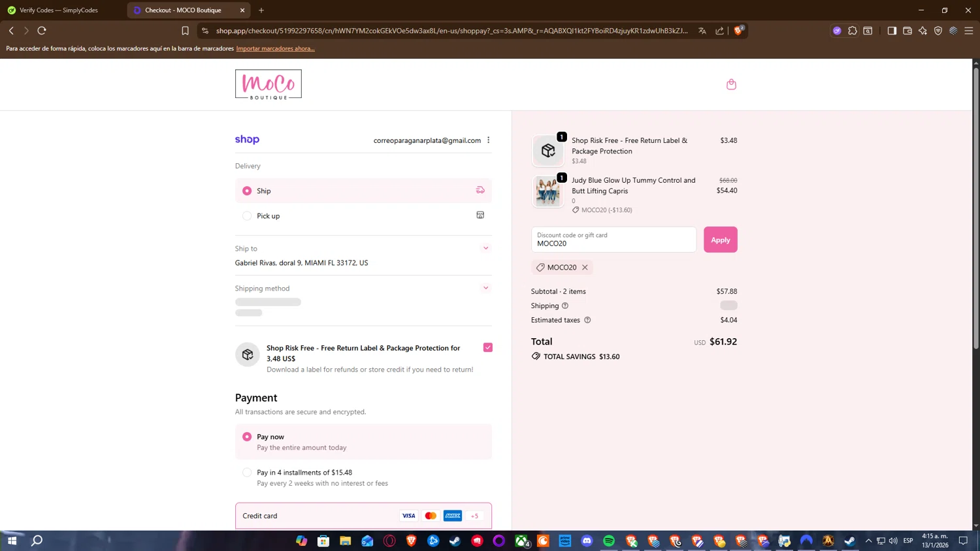This screenshot has width=980, height=551.
Task: Open the Brave VPN shield icon
Action: (938, 31)
